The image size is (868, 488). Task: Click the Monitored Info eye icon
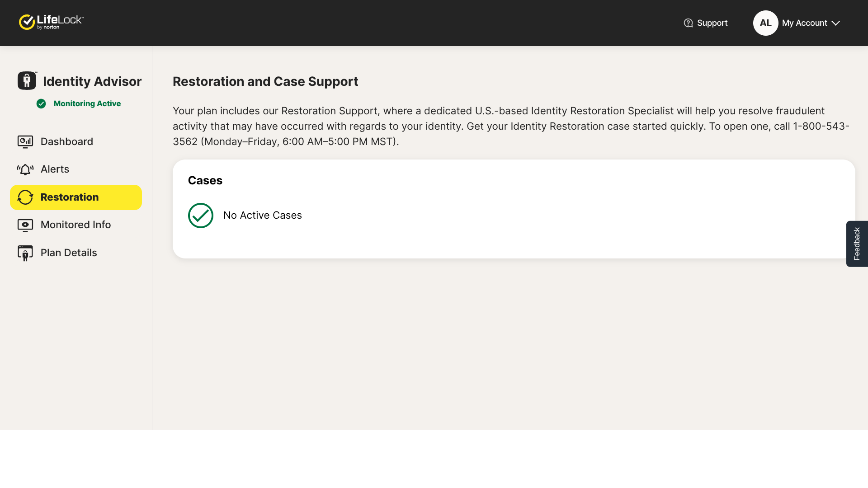tap(25, 225)
